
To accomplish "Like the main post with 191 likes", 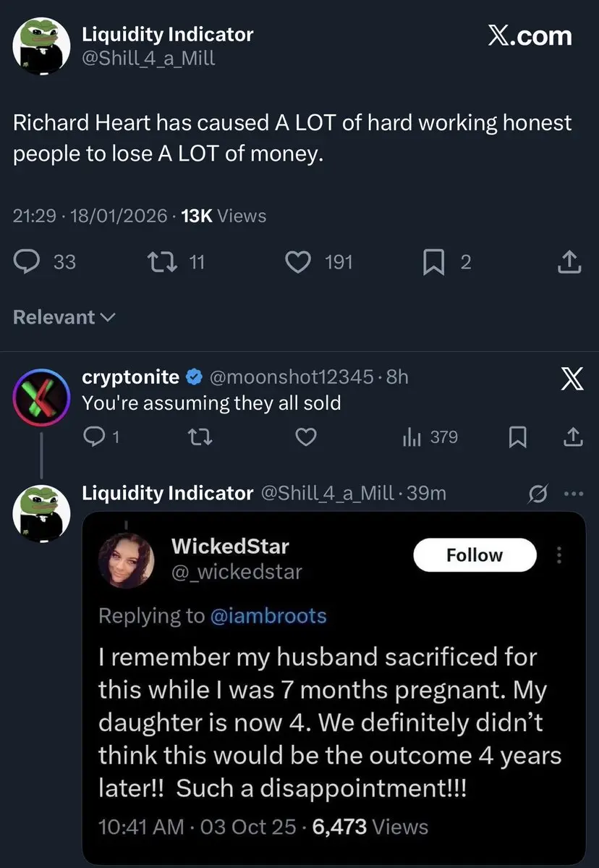I will click(x=298, y=261).
